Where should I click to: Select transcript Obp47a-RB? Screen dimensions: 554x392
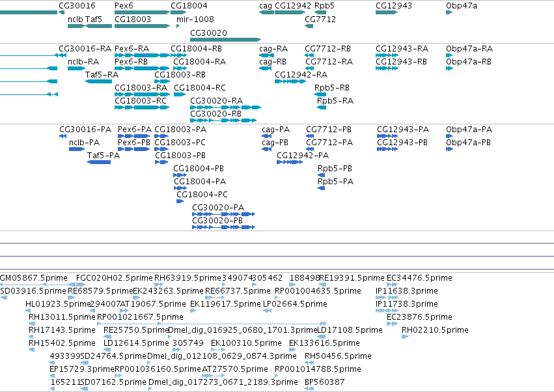point(469,61)
